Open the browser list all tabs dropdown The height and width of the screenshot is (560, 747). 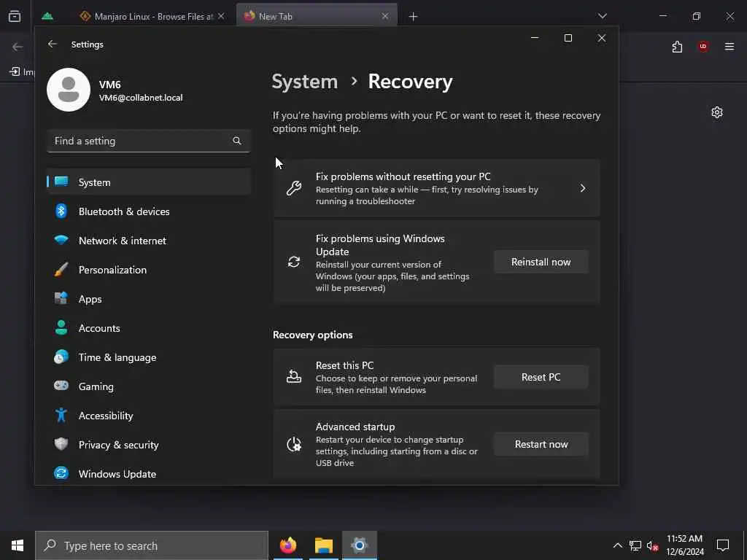tap(602, 16)
